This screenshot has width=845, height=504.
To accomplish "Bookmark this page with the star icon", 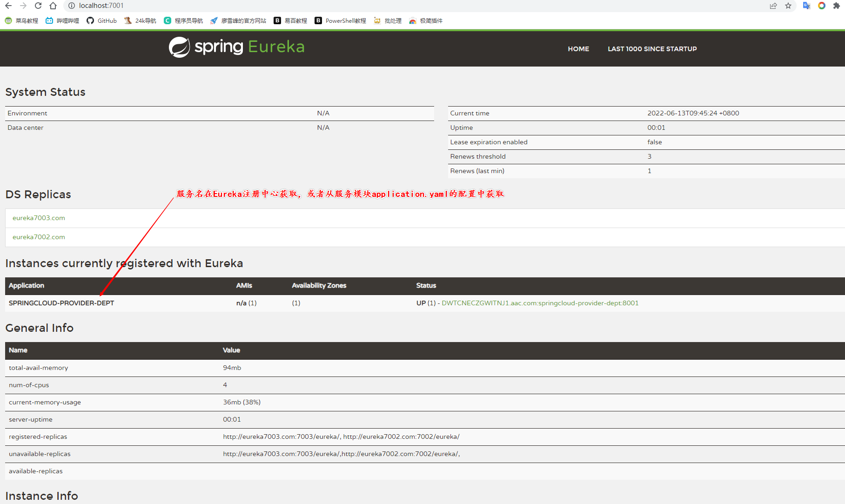I will point(788,6).
